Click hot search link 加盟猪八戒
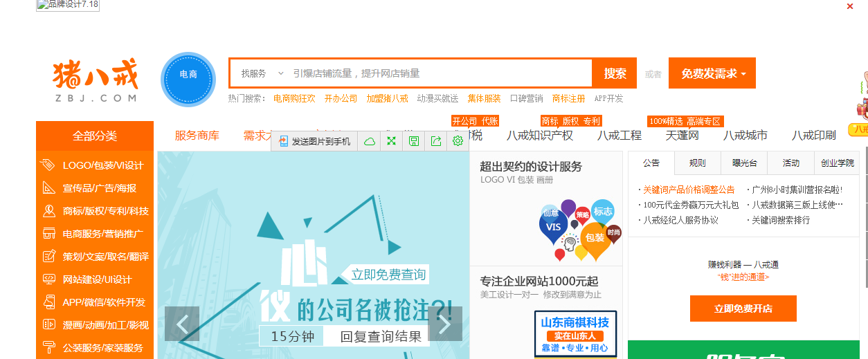This screenshot has width=868, height=359. pos(387,99)
